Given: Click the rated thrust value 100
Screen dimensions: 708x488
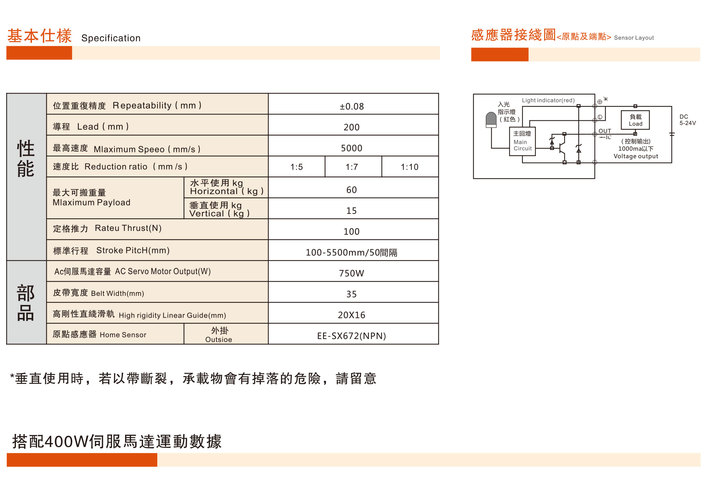Looking at the screenshot, I should tap(351, 231).
